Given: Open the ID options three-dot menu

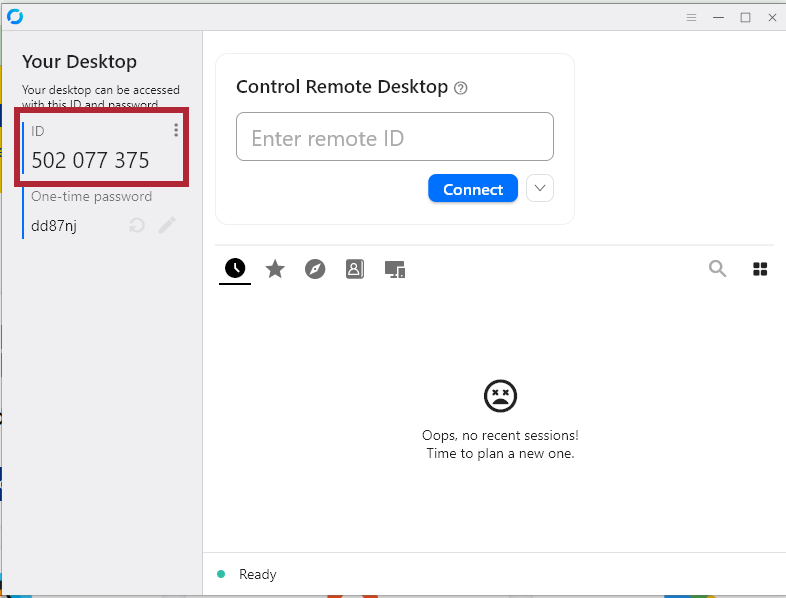Looking at the screenshot, I should pyautogui.click(x=176, y=130).
